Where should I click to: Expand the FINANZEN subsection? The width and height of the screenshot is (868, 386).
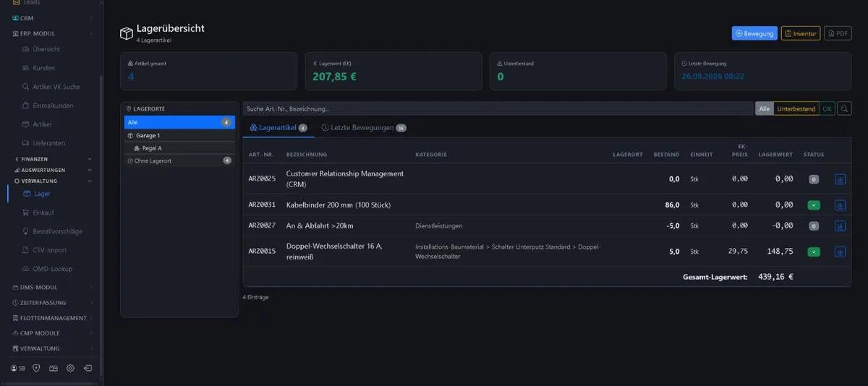click(54, 158)
